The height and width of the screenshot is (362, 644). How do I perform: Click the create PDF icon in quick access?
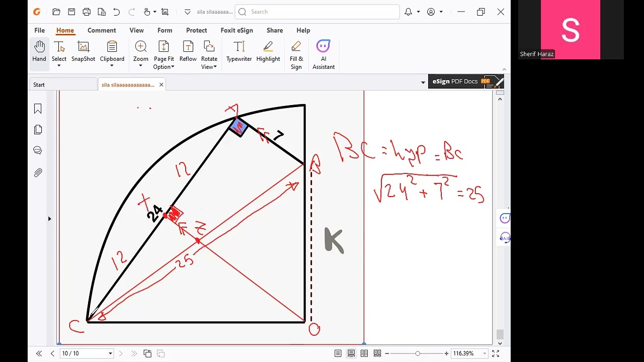(x=102, y=12)
